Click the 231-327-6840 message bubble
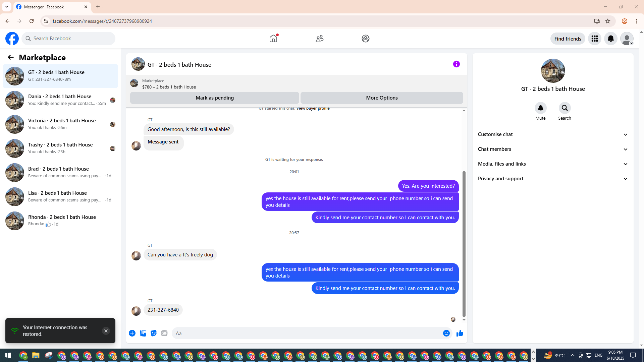 click(163, 310)
